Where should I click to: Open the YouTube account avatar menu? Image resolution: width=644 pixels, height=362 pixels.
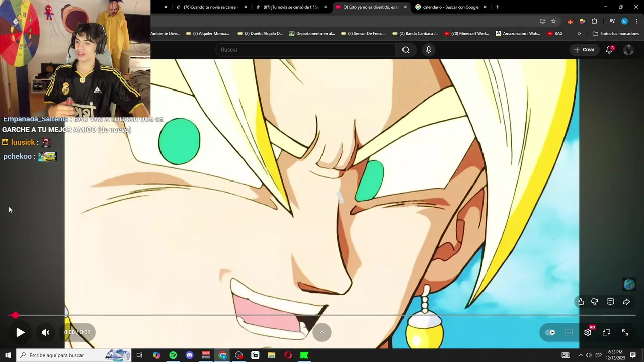click(x=628, y=50)
